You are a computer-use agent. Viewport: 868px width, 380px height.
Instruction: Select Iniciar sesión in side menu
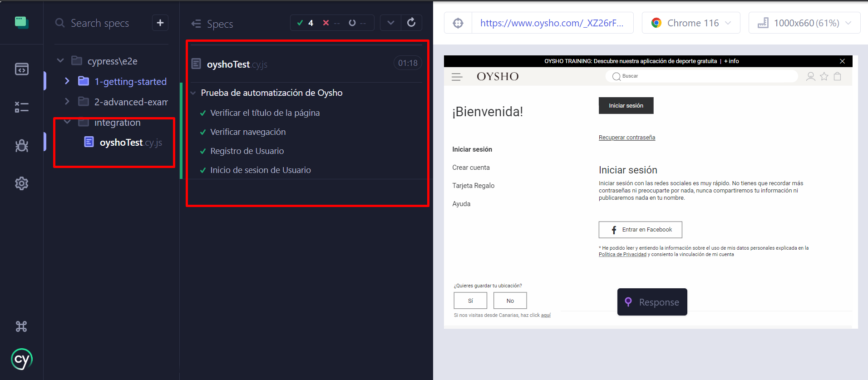pyautogui.click(x=472, y=149)
